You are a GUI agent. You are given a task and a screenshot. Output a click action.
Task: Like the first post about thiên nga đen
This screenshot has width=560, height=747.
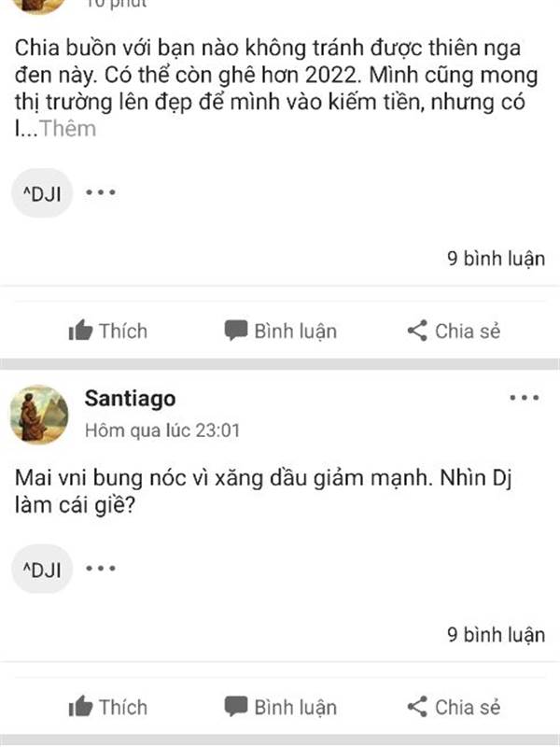[x=108, y=331]
